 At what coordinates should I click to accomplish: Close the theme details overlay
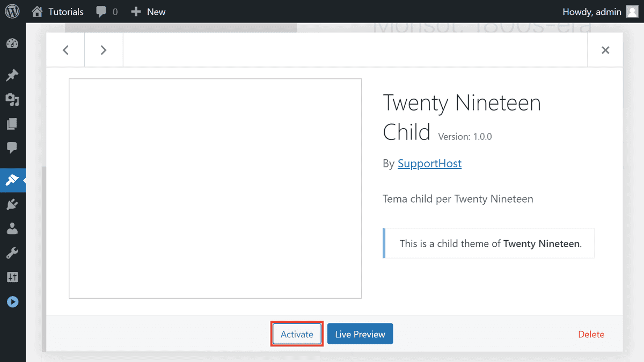[x=605, y=50]
